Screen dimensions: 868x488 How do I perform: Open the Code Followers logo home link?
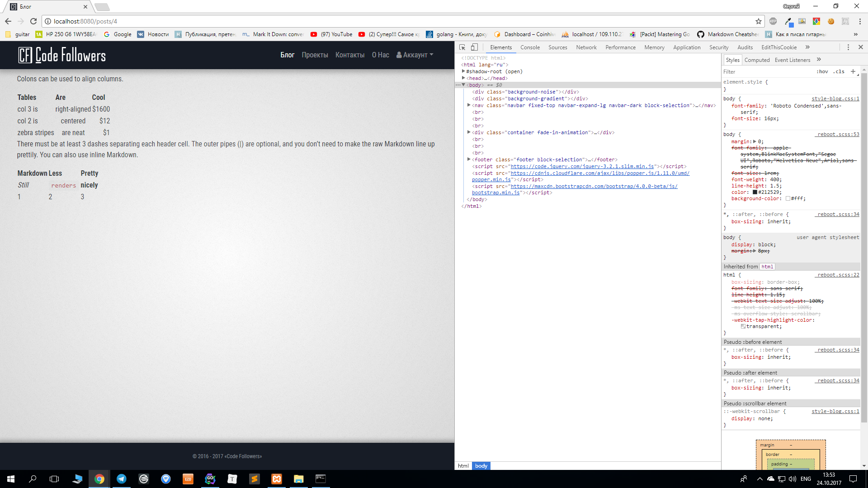point(62,55)
